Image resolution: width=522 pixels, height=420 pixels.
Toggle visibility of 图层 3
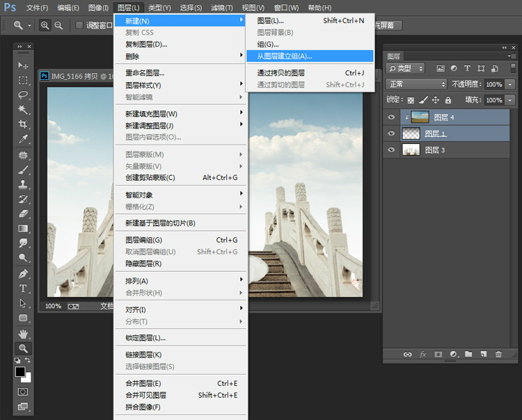[392, 150]
